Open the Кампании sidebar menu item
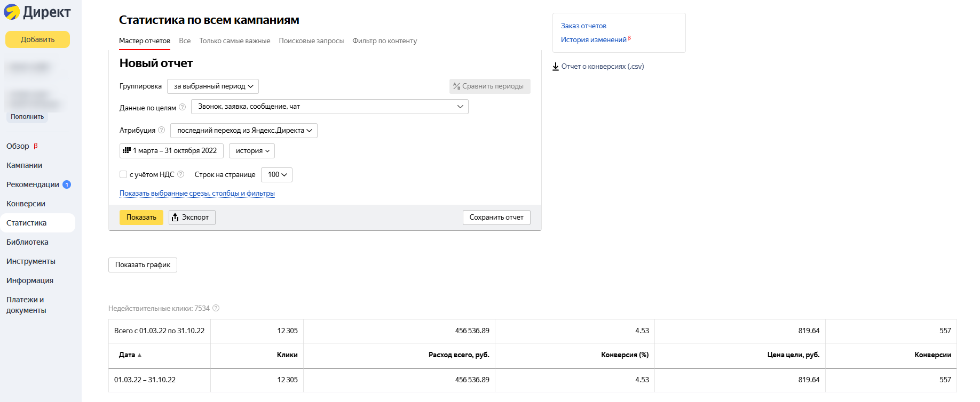Image resolution: width=980 pixels, height=402 pixels. point(25,165)
